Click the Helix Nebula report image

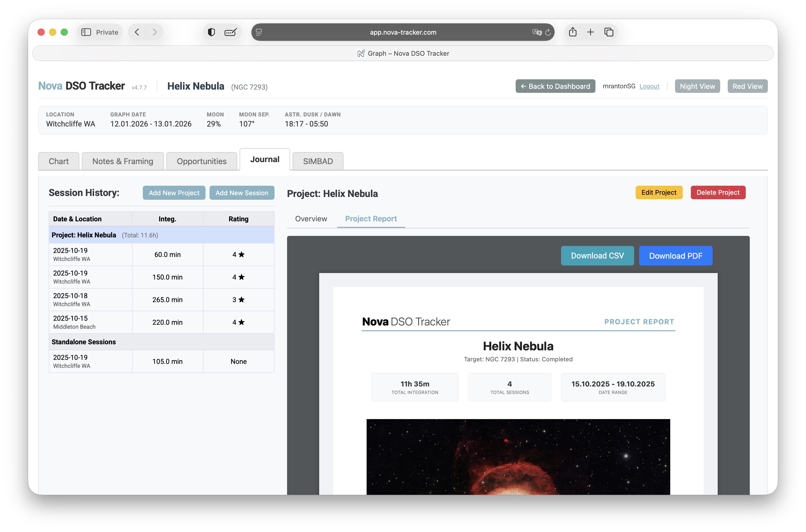[518, 457]
